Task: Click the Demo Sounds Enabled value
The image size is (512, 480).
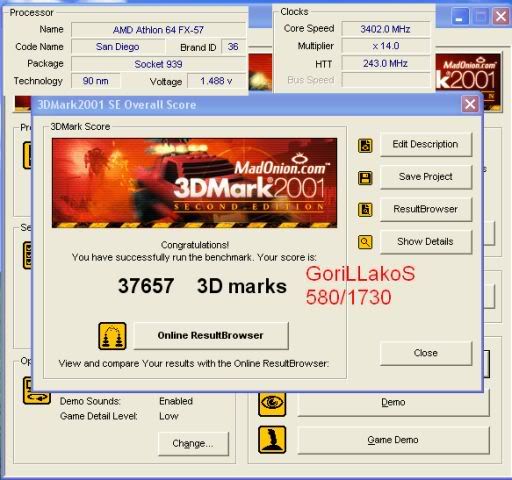Action: click(x=176, y=401)
